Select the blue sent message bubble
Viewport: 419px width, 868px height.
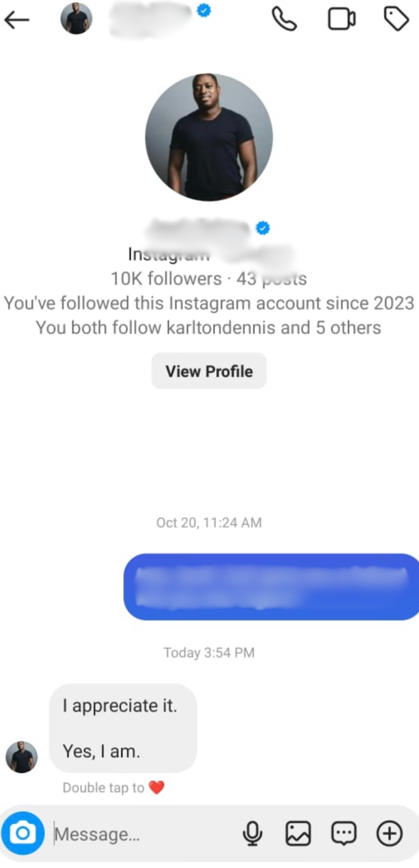coord(271,586)
